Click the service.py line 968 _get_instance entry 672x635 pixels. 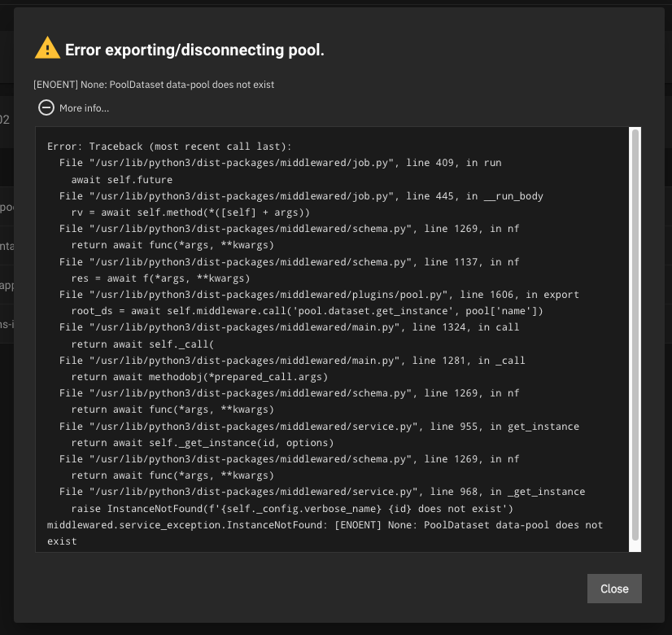pyautogui.click(x=322, y=492)
